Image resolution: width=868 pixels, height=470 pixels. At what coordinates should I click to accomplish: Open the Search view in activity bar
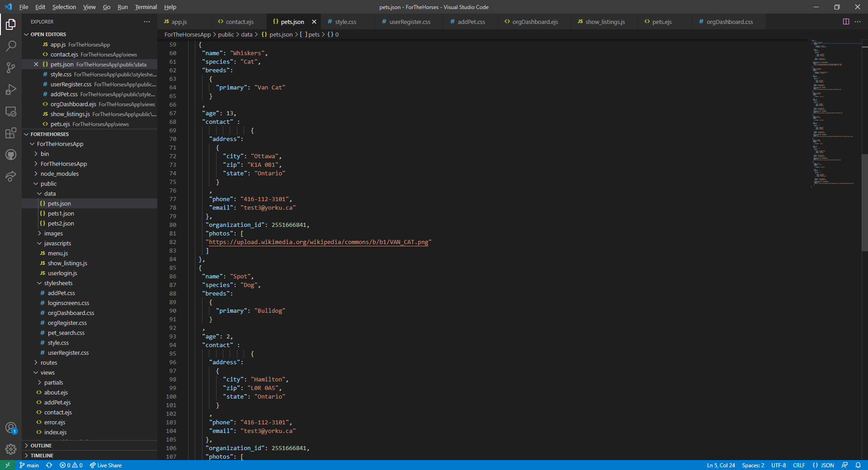point(11,46)
